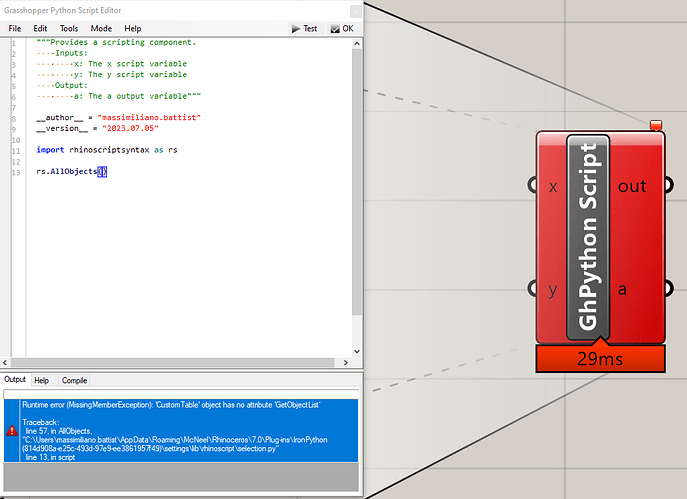
Task: Switch to the Help tab in bottom panel
Action: (42, 380)
